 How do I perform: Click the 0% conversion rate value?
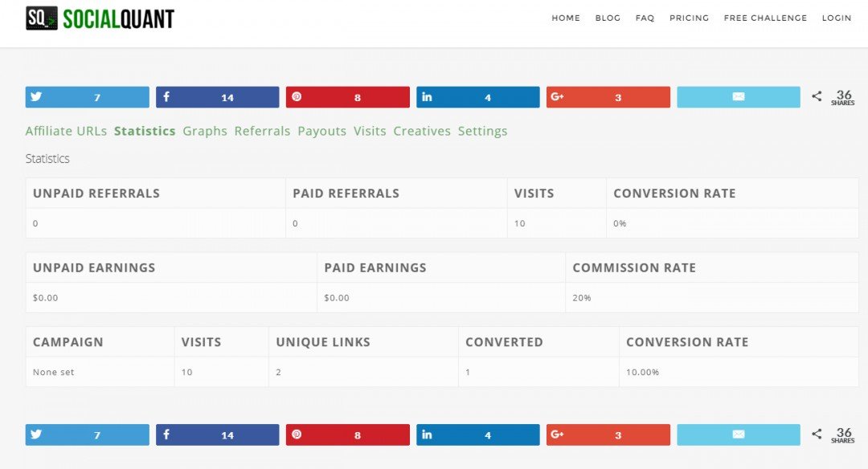coord(620,223)
